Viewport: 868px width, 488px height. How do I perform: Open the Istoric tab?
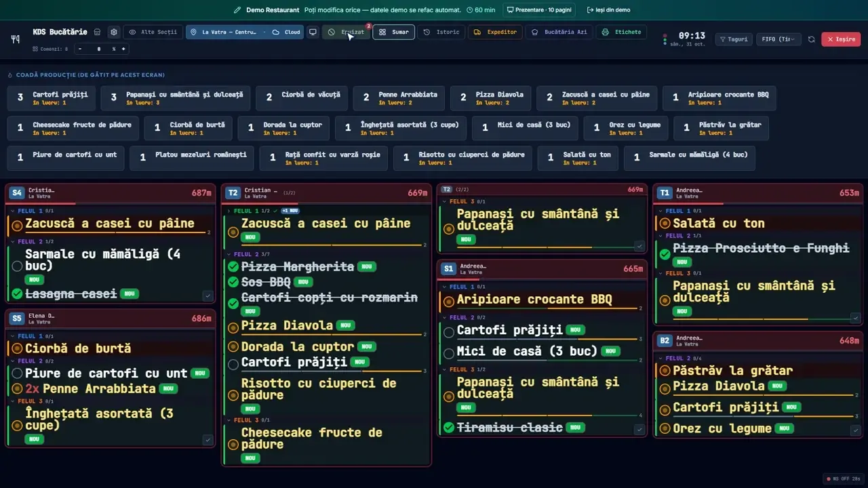click(x=441, y=32)
